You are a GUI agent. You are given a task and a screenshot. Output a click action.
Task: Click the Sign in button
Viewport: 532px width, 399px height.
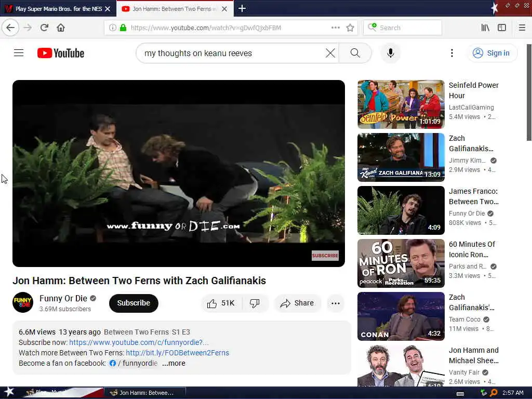492,53
